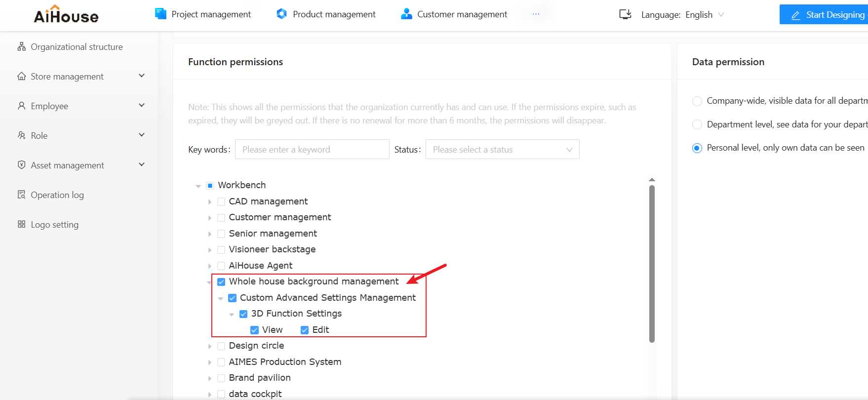This screenshot has width=868, height=400.
Task: Select Company-wide data permission radio
Action: (x=697, y=101)
